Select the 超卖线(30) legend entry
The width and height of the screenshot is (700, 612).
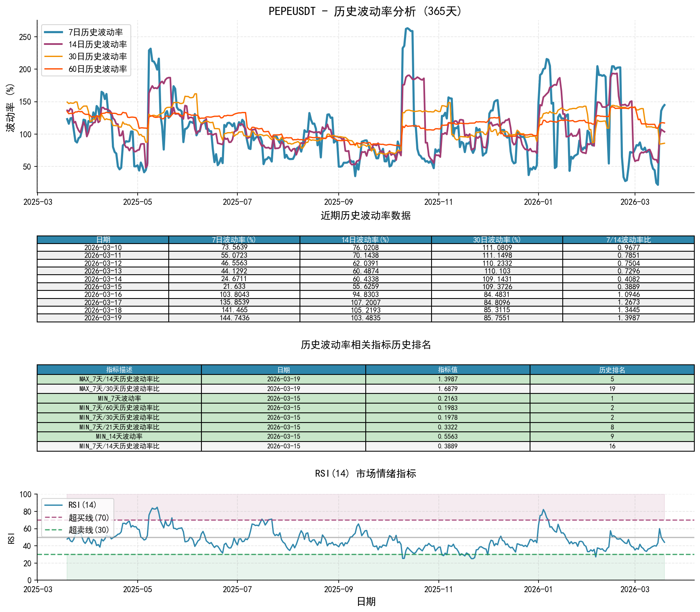point(88,530)
